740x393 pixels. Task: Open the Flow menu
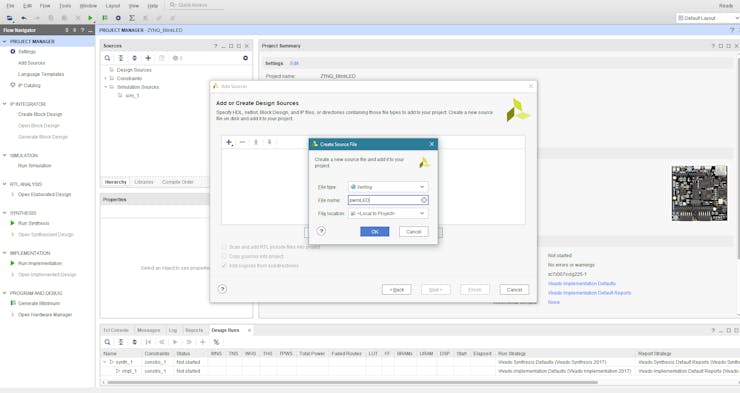(x=45, y=6)
